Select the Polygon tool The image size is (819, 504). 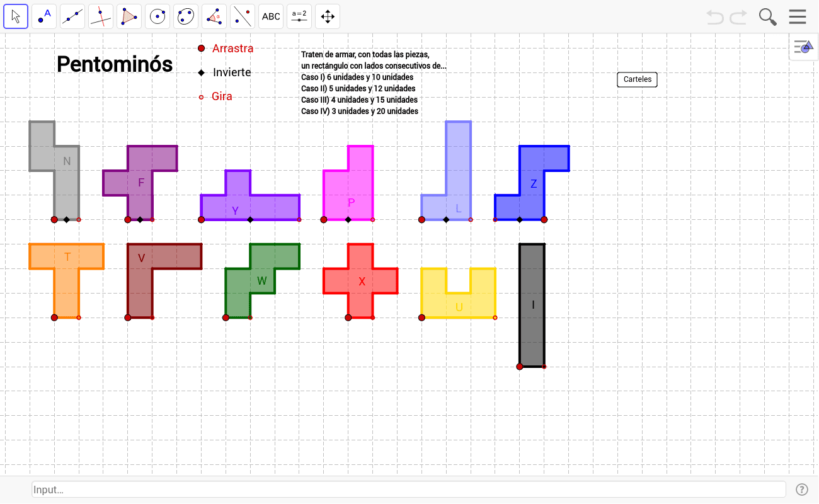pos(129,16)
